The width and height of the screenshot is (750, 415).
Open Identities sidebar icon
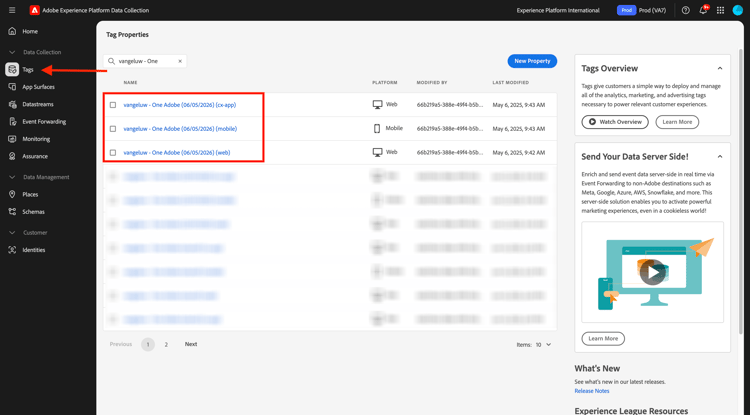(x=12, y=250)
